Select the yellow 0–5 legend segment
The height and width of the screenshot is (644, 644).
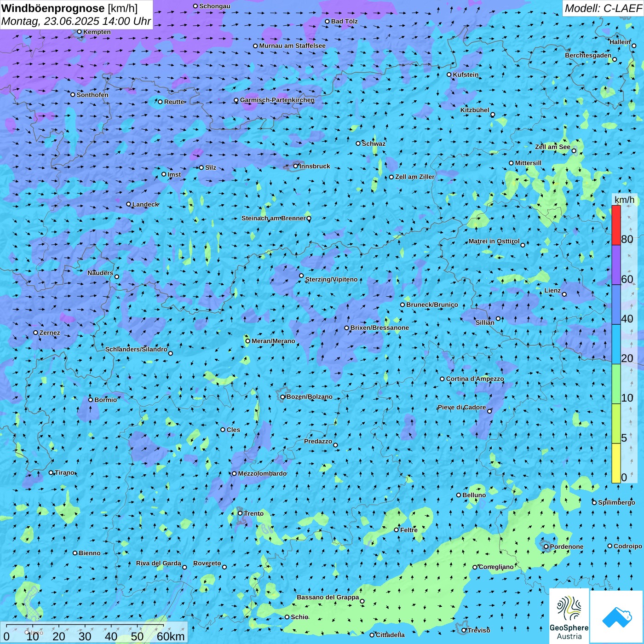(616, 463)
